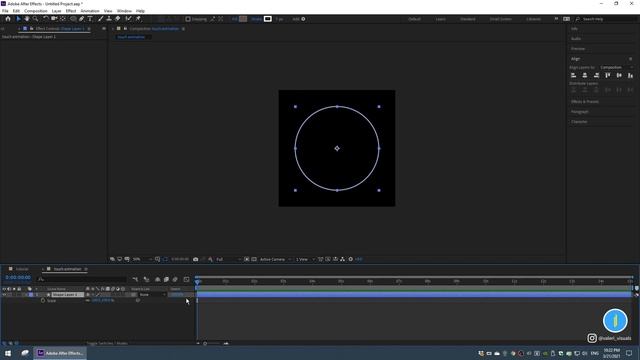Toggle the transparency grid in the viewer
Screen dimensions: 640x360
click(254, 259)
